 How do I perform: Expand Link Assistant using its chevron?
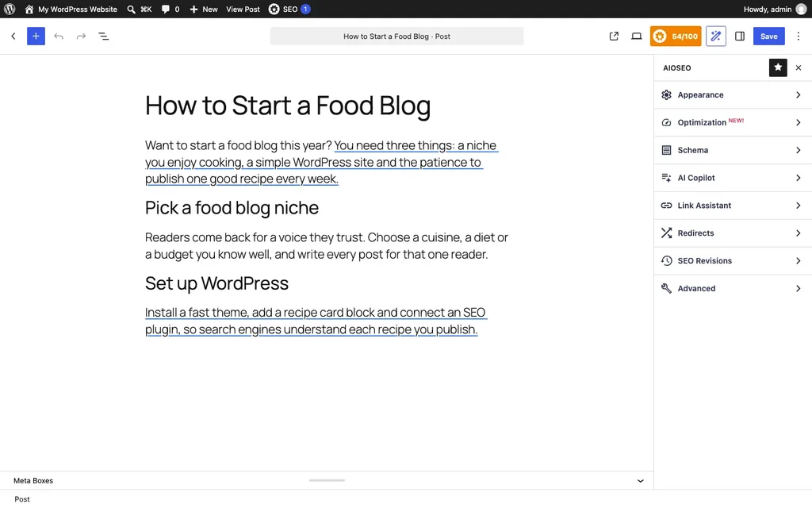pos(798,206)
